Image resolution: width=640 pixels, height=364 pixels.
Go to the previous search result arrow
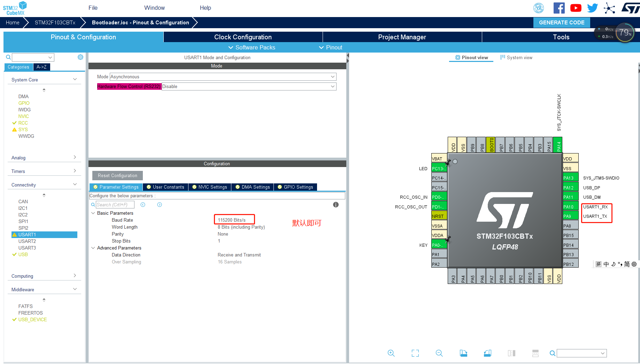click(143, 205)
